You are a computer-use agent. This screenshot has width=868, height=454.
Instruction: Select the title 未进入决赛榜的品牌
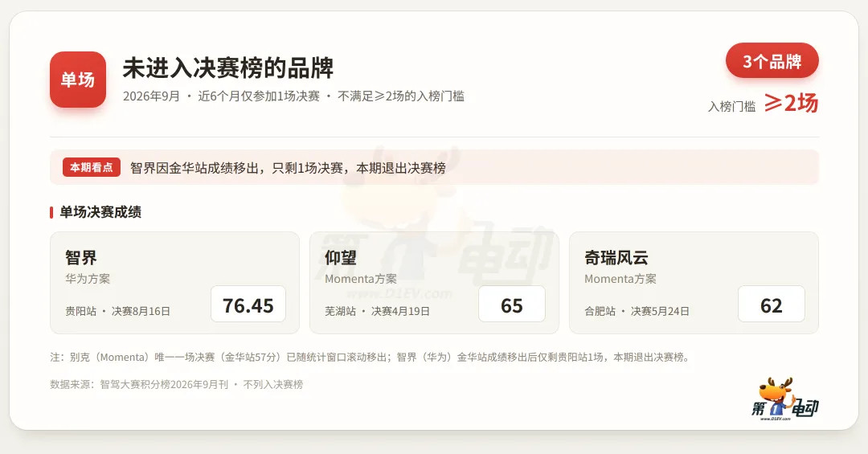pyautogui.click(x=228, y=68)
